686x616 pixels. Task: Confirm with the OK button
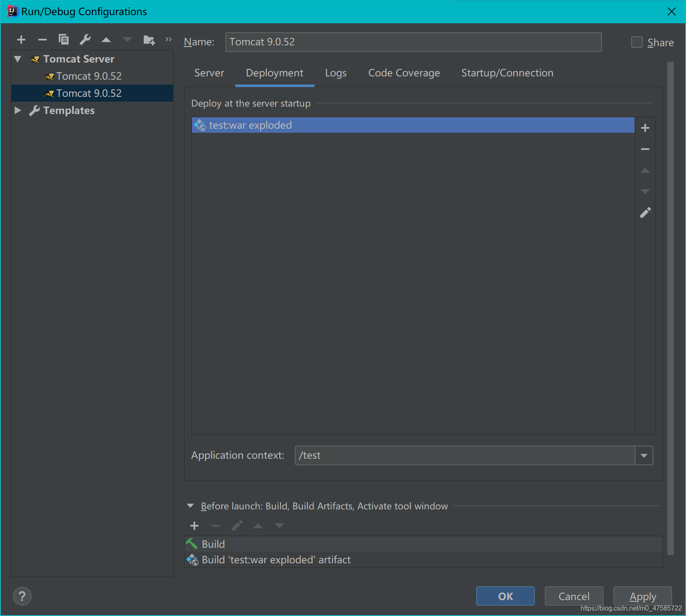click(x=506, y=596)
